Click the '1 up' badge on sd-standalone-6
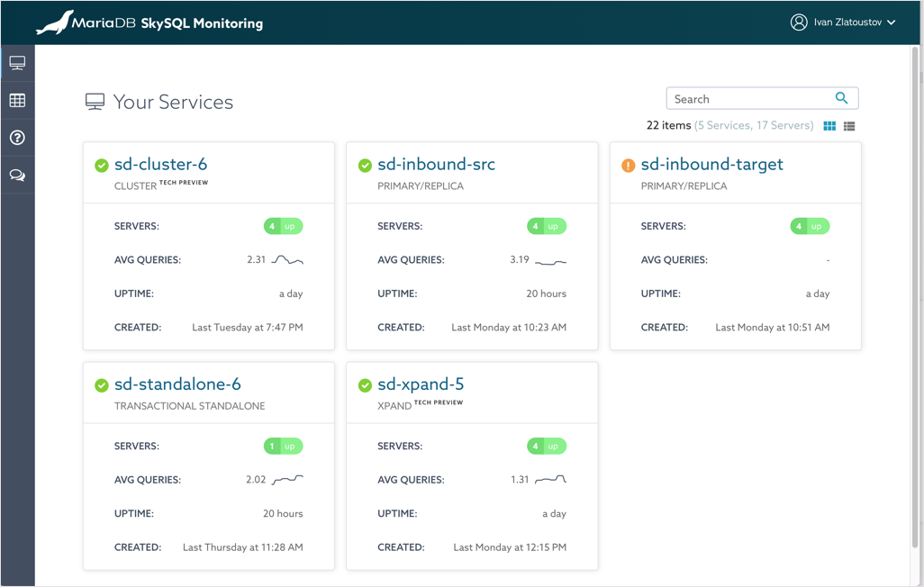Viewport: 924px width, 587px height. 284,446
